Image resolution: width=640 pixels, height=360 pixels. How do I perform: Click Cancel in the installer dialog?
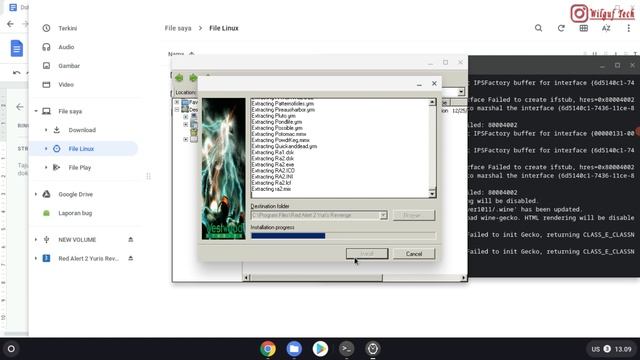point(414,253)
